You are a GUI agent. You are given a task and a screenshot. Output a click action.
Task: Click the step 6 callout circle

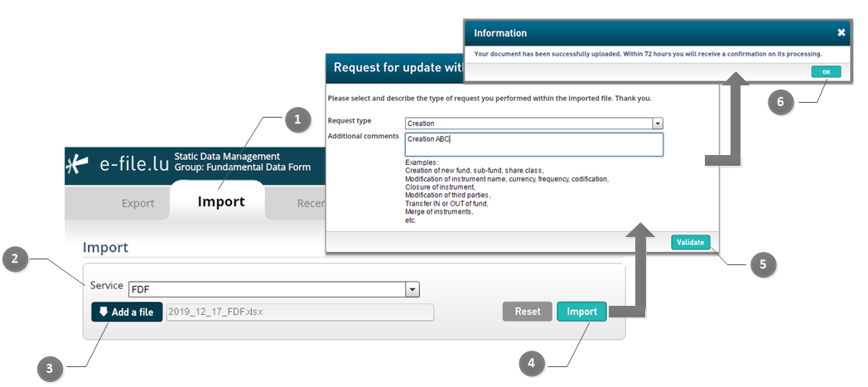pos(780,102)
